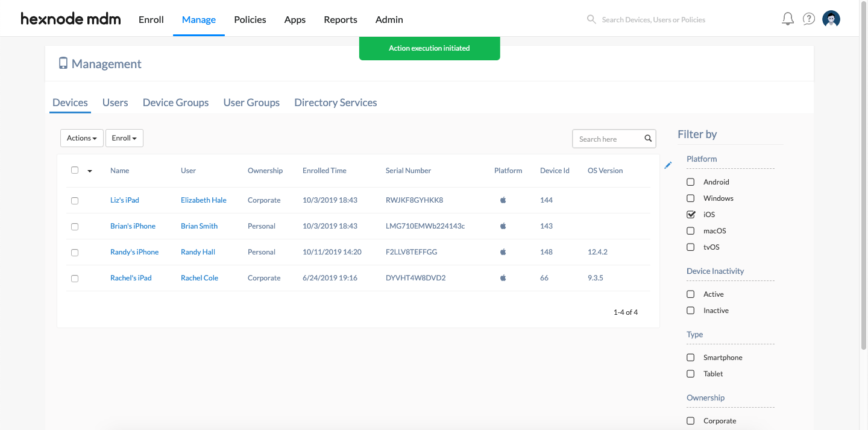This screenshot has width=868, height=430.
Task: Open the Apps menu
Action: [295, 19]
